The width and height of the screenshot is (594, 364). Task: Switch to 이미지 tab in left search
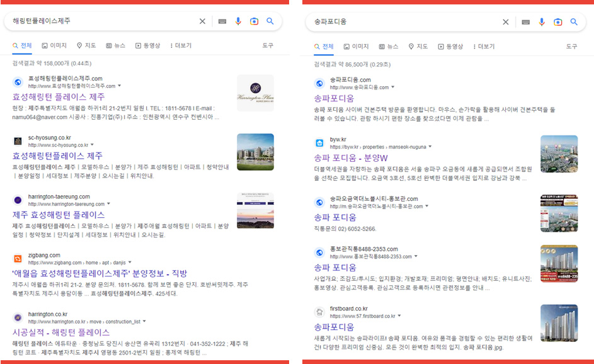coord(54,46)
